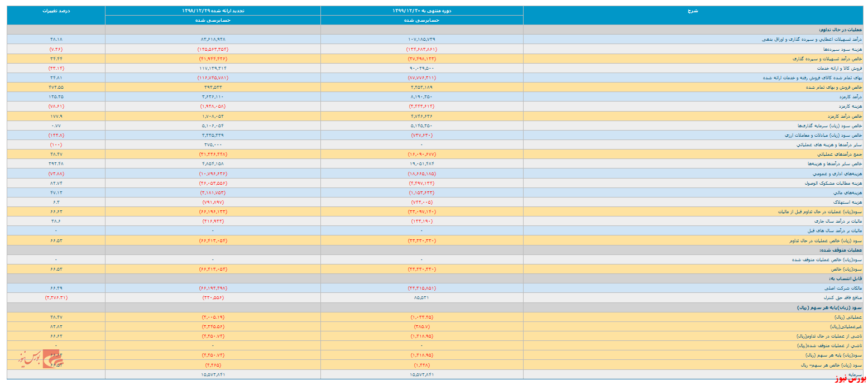
Task: Click the ۱۳۹۹ value in the 'مالکان شرکت اصلی' row
Action: pos(422,288)
